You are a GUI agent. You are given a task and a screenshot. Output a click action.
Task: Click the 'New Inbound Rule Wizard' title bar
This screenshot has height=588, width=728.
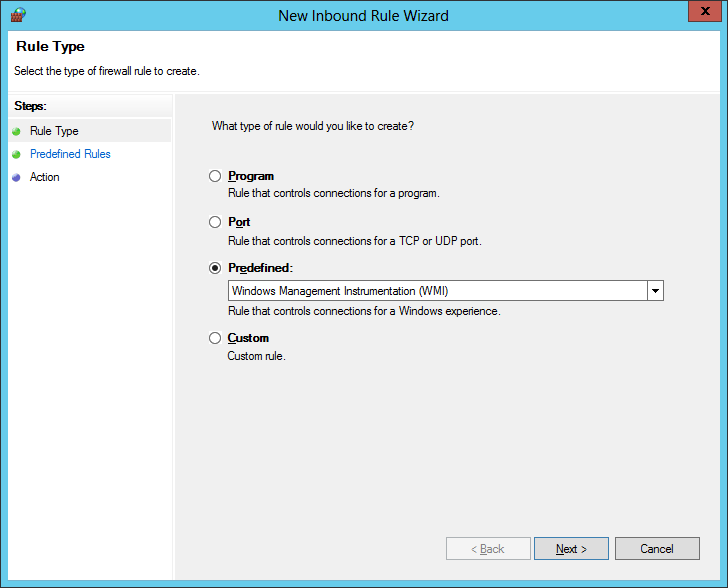click(363, 15)
